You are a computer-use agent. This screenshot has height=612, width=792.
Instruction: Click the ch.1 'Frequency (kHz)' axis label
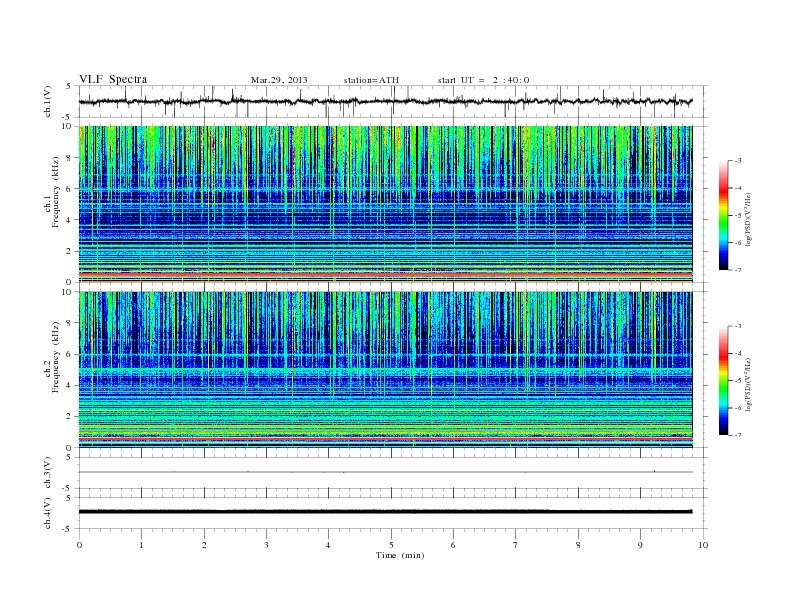[x=56, y=192]
